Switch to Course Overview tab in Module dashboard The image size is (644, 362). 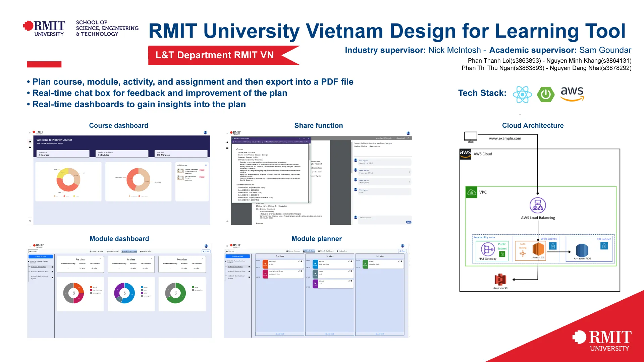97,251
